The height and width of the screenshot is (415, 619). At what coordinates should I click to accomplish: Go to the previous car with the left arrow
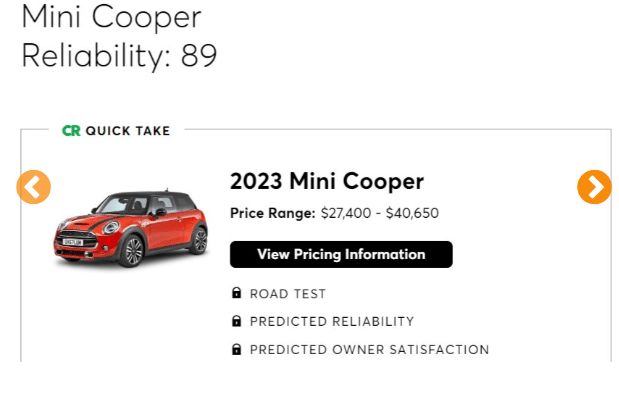pyautogui.click(x=33, y=187)
